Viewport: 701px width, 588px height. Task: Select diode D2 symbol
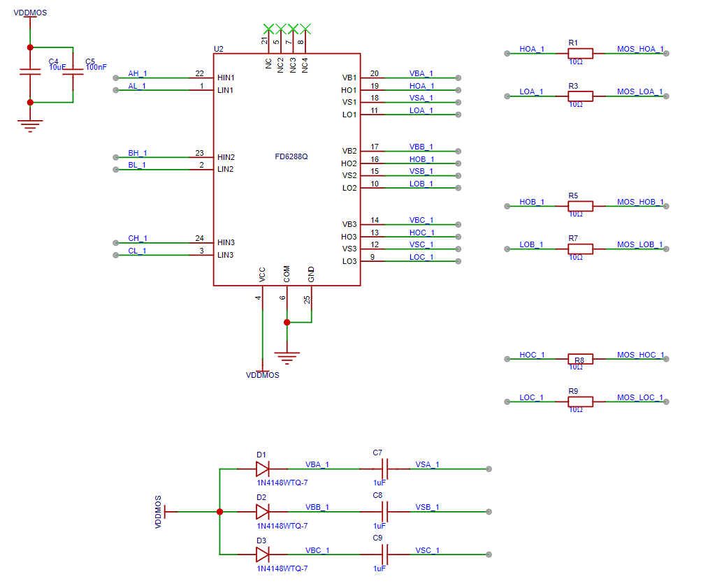point(262,512)
